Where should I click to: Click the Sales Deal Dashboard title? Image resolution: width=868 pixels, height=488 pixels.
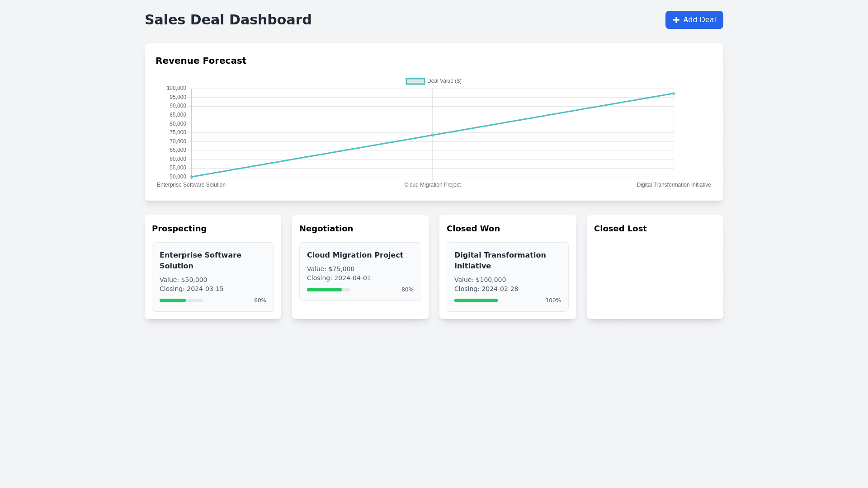pyautogui.click(x=228, y=20)
